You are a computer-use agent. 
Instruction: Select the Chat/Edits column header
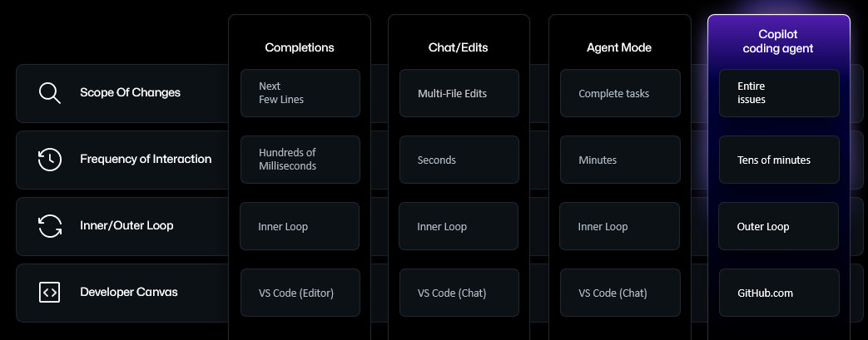click(459, 47)
